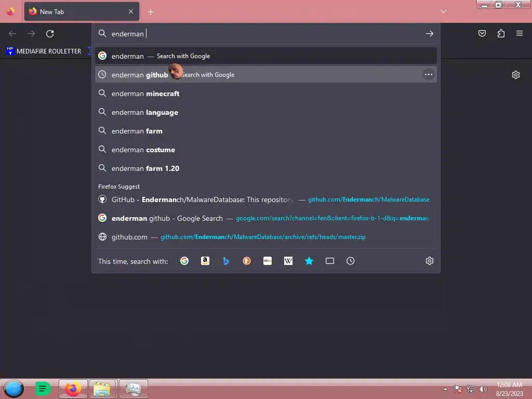Choose 'enderman farm' suggestion
This screenshot has height=399, width=532.
[266, 130]
